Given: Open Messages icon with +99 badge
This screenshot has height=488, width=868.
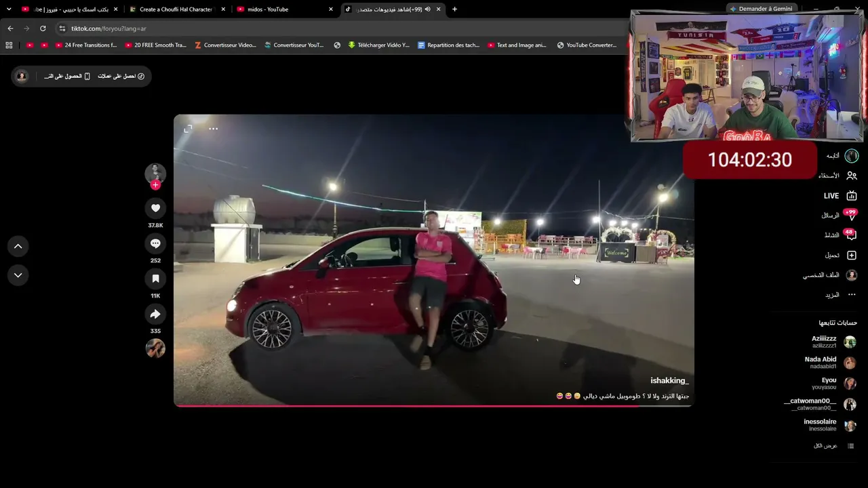Looking at the screenshot, I should [851, 216].
